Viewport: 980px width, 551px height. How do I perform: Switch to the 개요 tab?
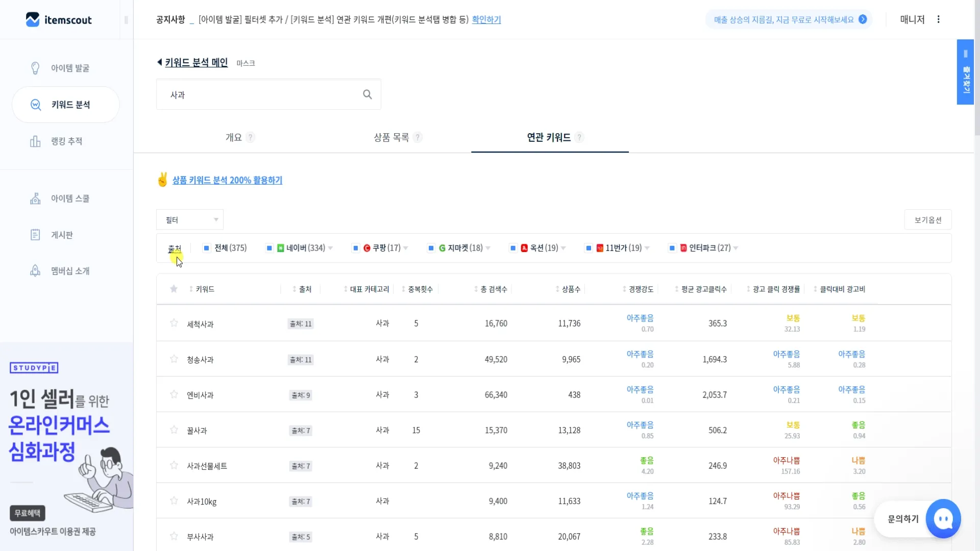click(x=234, y=137)
